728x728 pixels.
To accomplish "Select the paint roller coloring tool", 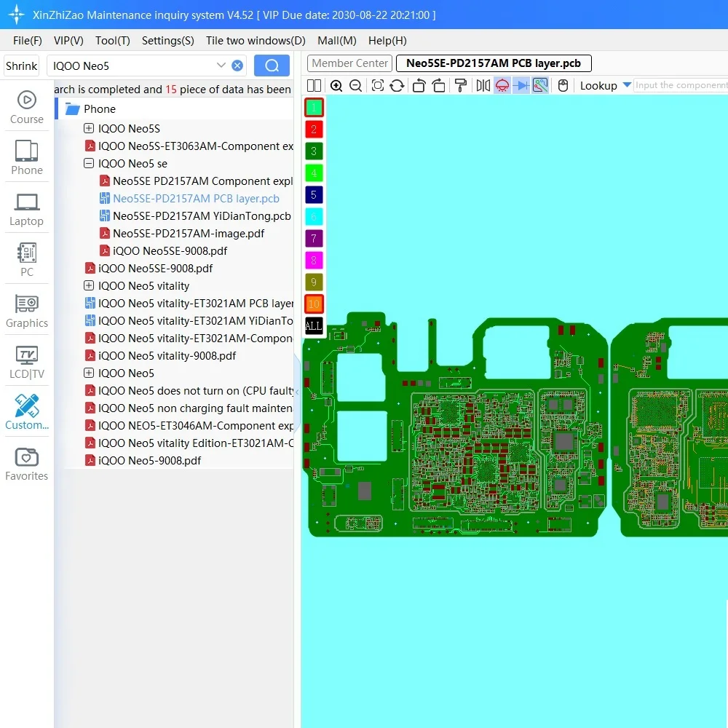I will pyautogui.click(x=461, y=85).
